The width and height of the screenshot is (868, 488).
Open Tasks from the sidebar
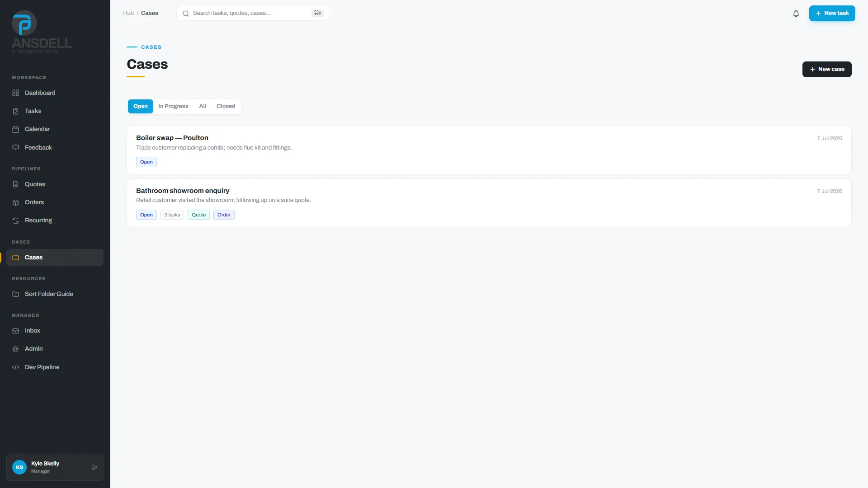coord(55,111)
